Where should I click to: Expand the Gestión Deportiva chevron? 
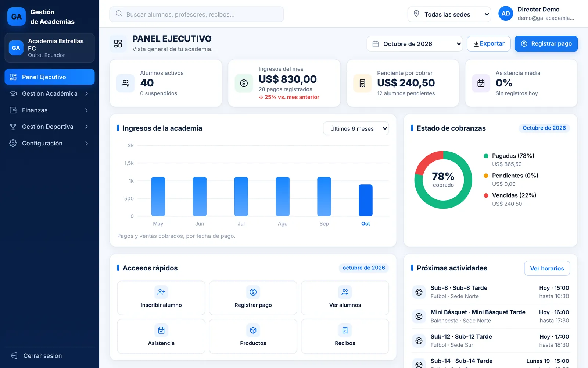[86, 127]
